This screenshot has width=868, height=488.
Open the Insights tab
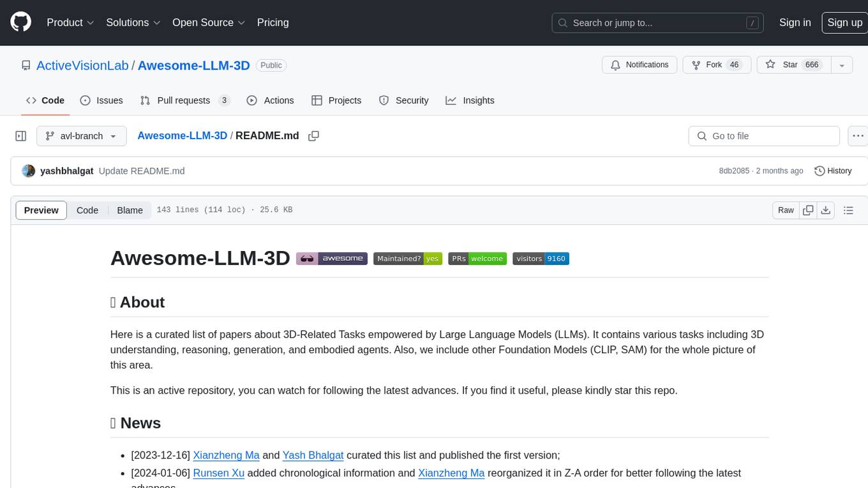[470, 100]
